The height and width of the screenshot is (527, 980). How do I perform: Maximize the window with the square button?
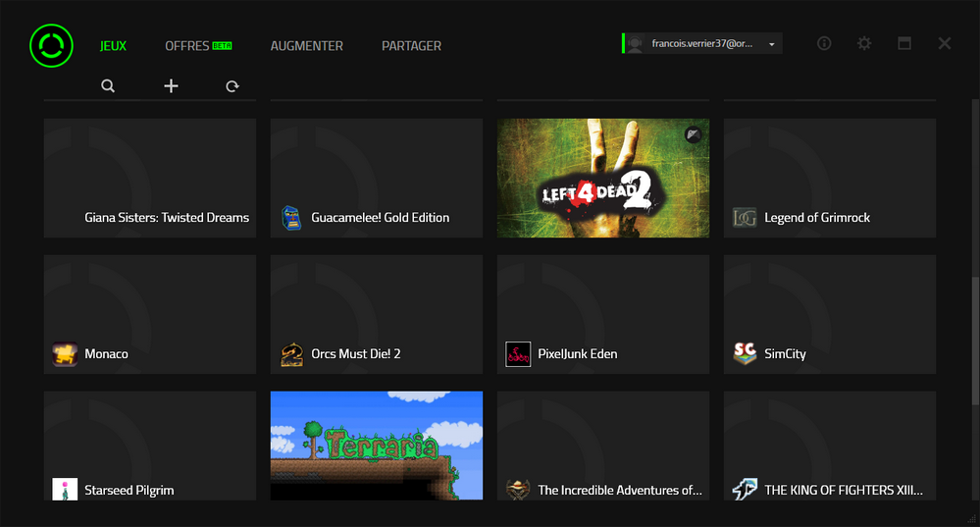tap(904, 43)
